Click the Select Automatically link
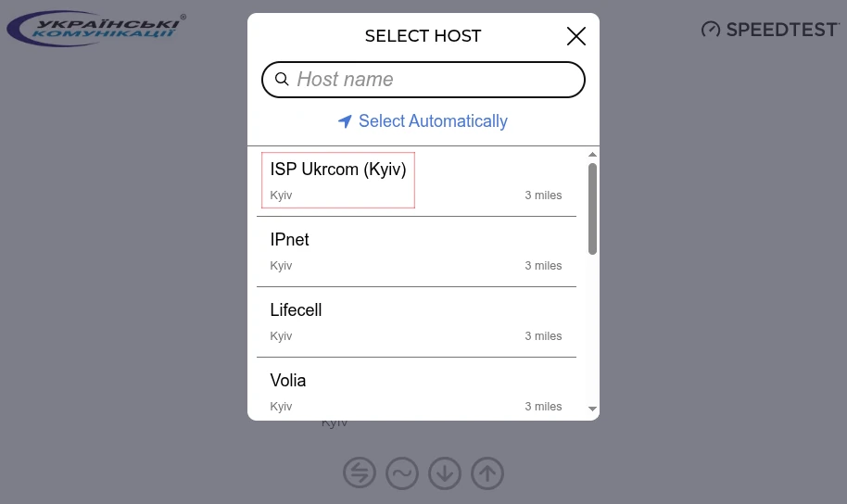 pyautogui.click(x=433, y=121)
